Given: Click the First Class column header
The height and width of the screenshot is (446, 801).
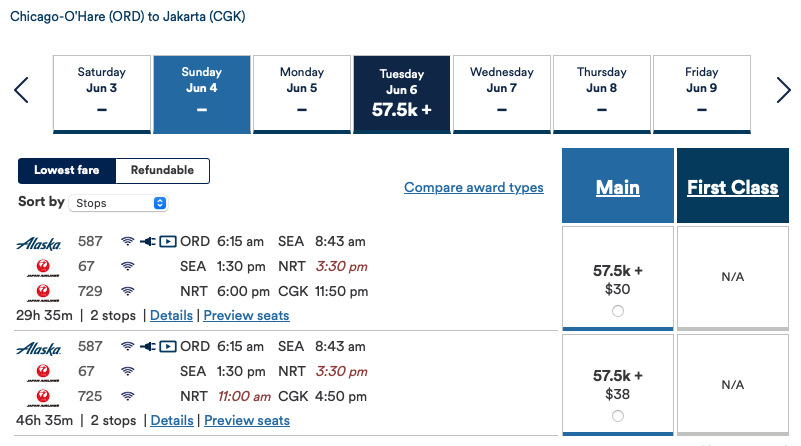Looking at the screenshot, I should coord(733,186).
